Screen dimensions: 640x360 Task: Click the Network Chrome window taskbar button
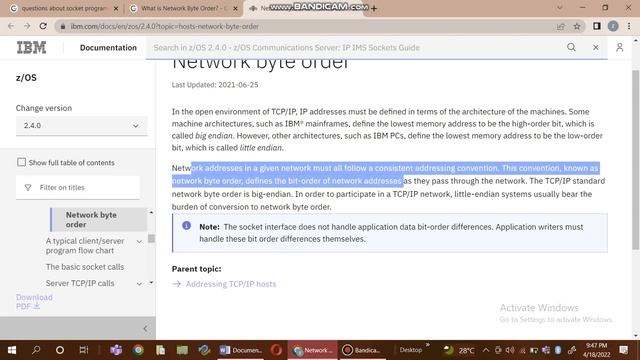click(313, 350)
